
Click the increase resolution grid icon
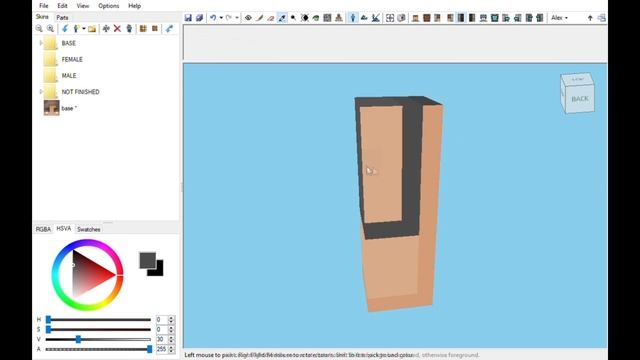(x=143, y=29)
